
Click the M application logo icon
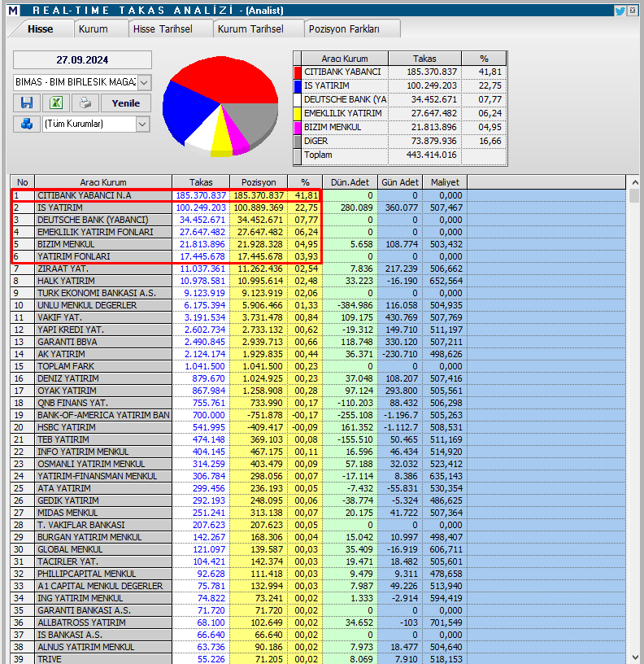(x=13, y=10)
